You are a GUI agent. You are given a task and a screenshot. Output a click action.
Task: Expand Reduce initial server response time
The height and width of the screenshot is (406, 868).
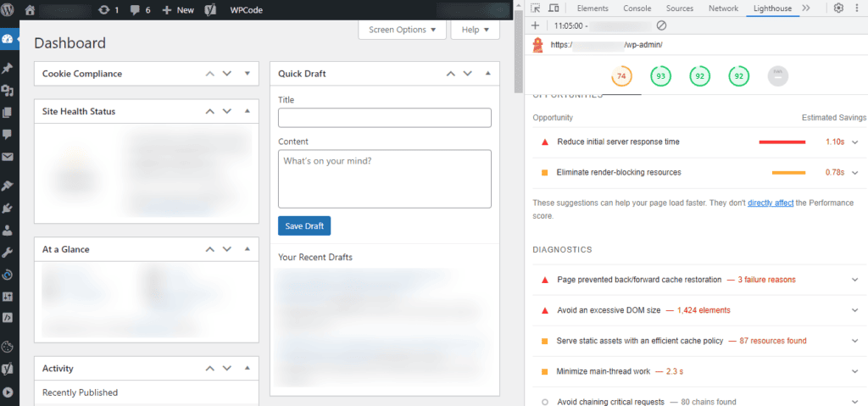854,142
